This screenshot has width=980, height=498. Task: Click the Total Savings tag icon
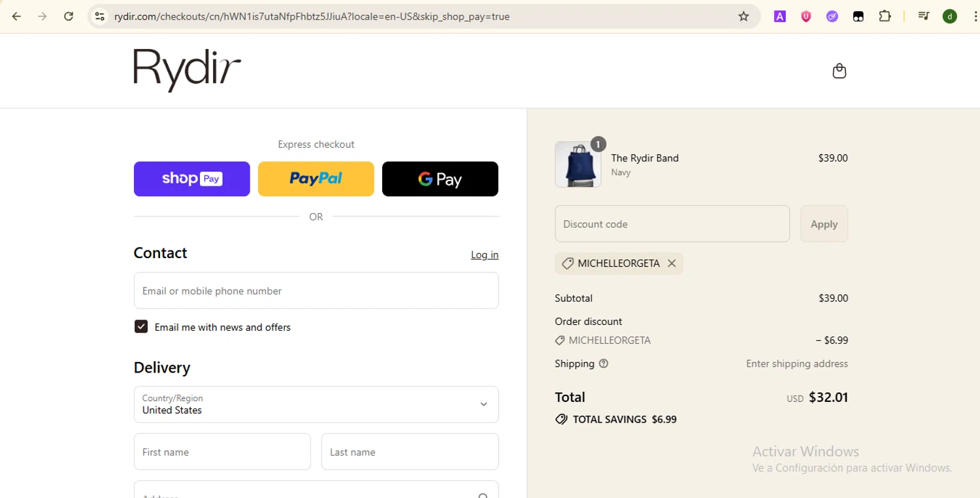click(x=561, y=420)
